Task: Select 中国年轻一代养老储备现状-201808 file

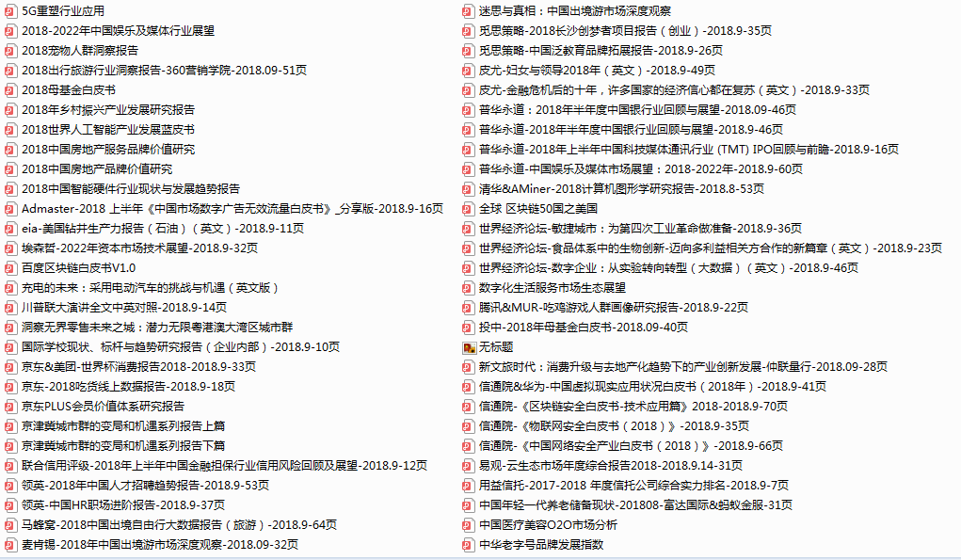Action: pyautogui.click(x=635, y=505)
